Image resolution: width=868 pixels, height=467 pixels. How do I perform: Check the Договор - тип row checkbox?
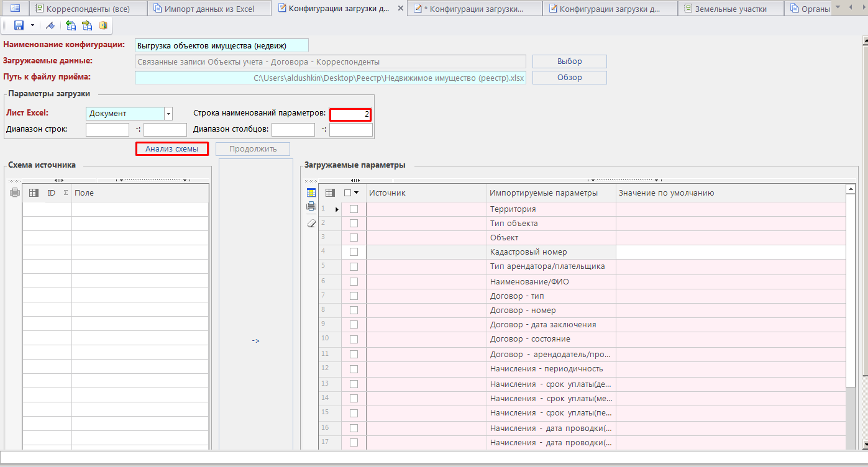pos(354,296)
